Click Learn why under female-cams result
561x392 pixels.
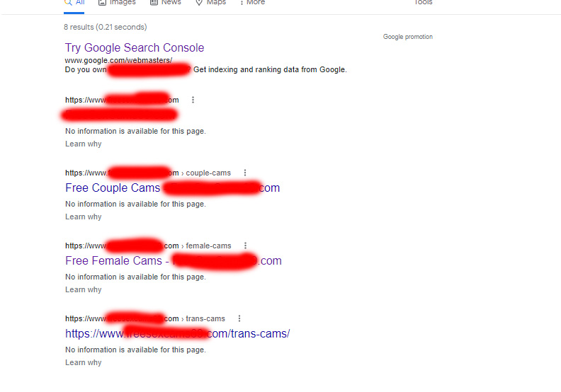[84, 289]
